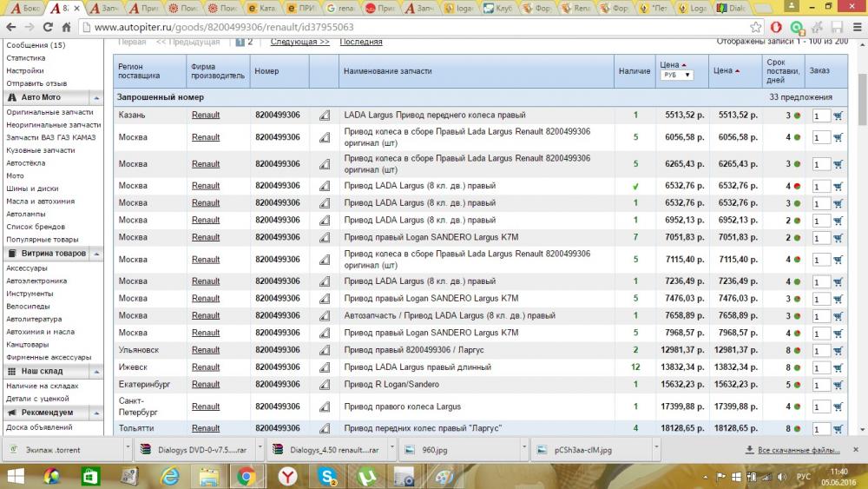Click the address bar URL
868x489 pixels.
pos(224,27)
